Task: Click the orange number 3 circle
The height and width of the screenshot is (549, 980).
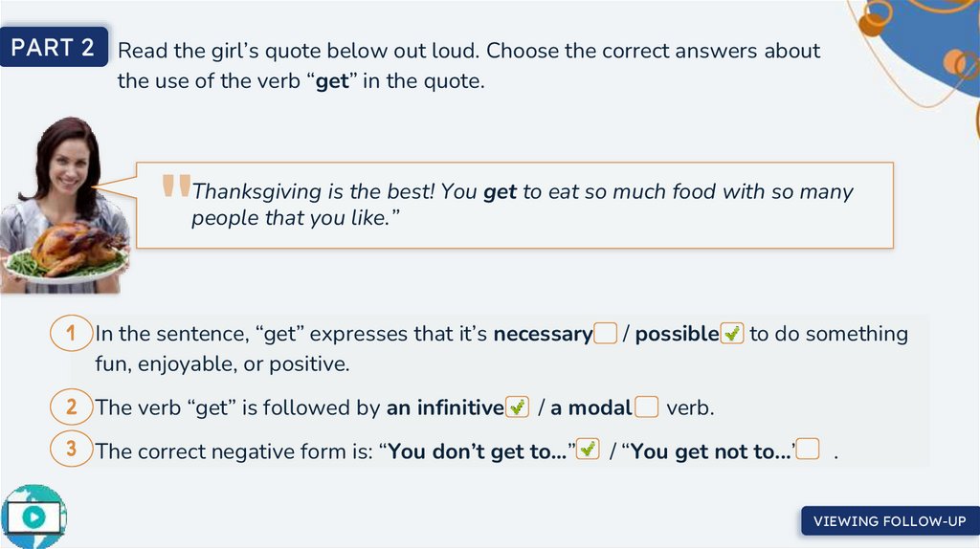Action: click(x=72, y=449)
